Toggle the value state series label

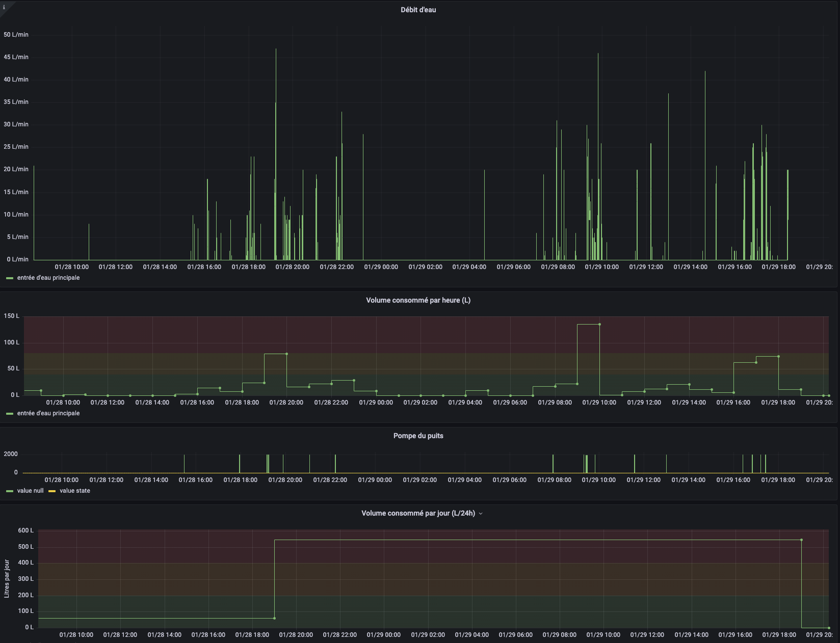pyautogui.click(x=75, y=491)
